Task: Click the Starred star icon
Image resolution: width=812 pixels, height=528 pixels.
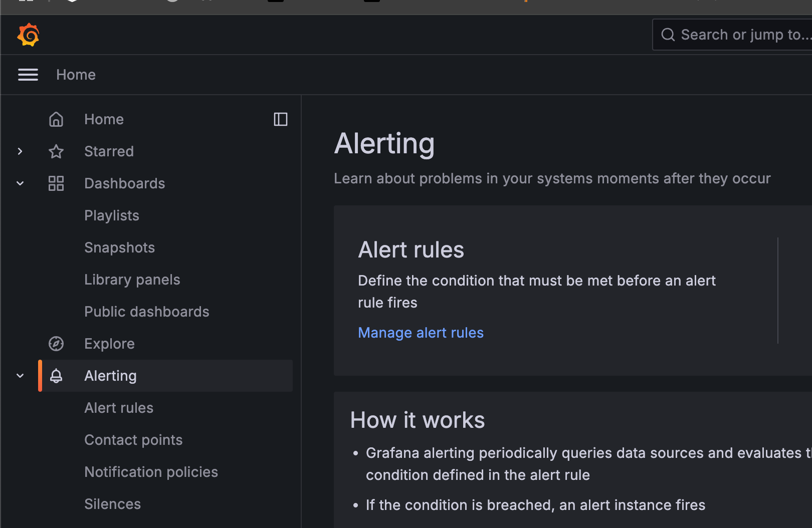Action: (56, 151)
